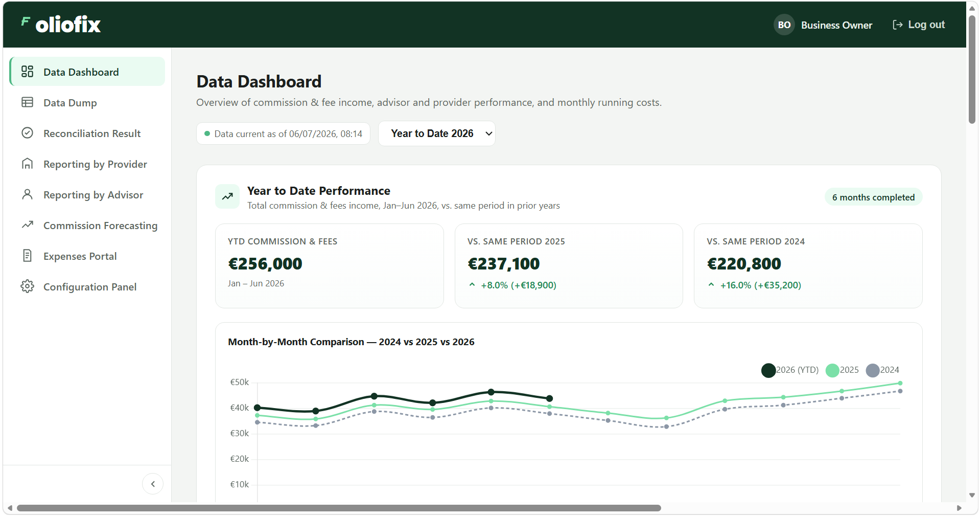Click the +8.0% (+€18,900) change text

point(519,285)
